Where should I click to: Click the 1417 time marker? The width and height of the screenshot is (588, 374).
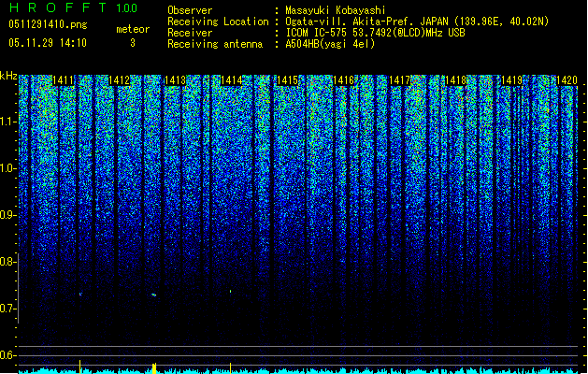(x=400, y=80)
